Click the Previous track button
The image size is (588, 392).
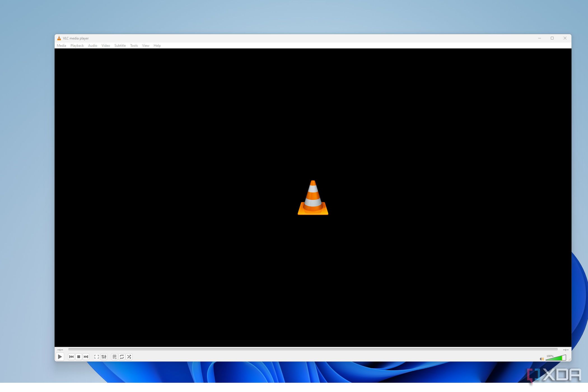click(71, 356)
